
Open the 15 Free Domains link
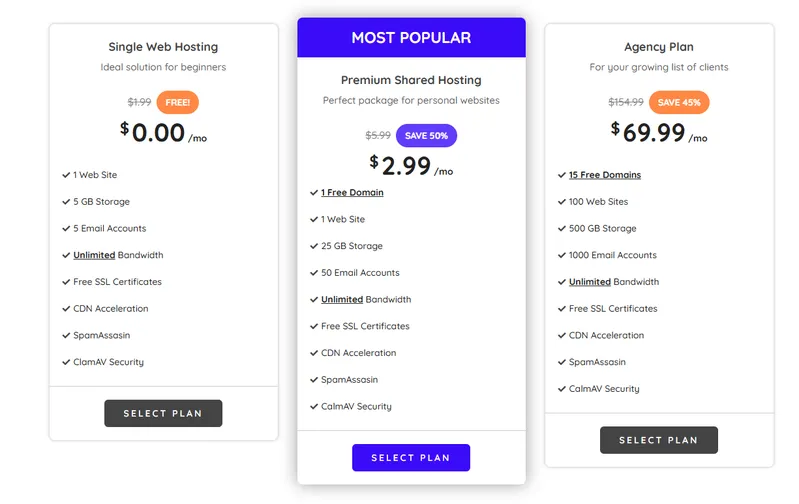(605, 175)
